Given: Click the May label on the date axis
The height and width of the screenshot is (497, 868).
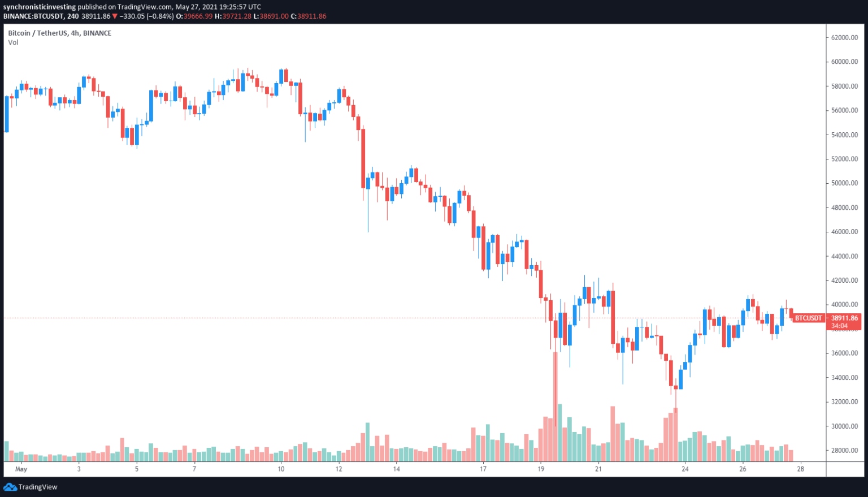Looking at the screenshot, I should 21,469.
